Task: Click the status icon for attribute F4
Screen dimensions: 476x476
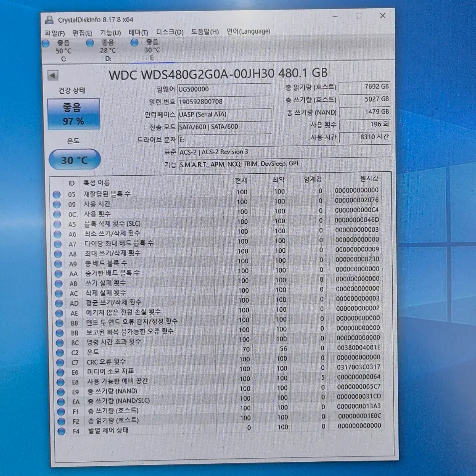Action: (61, 432)
